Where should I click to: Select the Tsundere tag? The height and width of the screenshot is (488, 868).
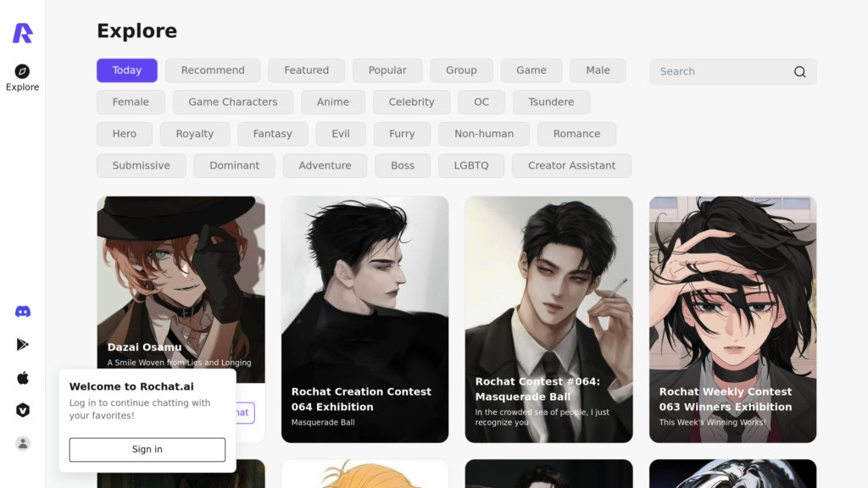[x=551, y=102]
